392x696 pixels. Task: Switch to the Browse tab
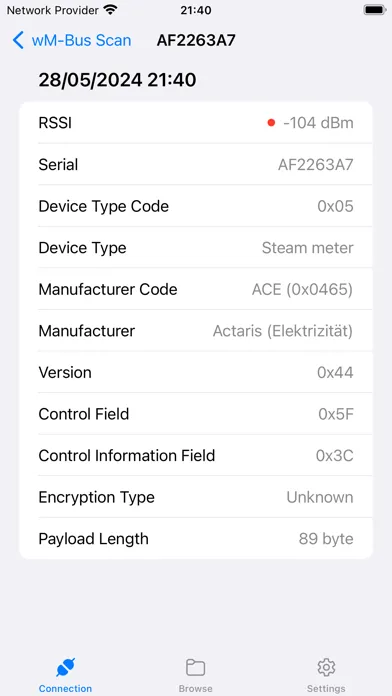pos(195,674)
